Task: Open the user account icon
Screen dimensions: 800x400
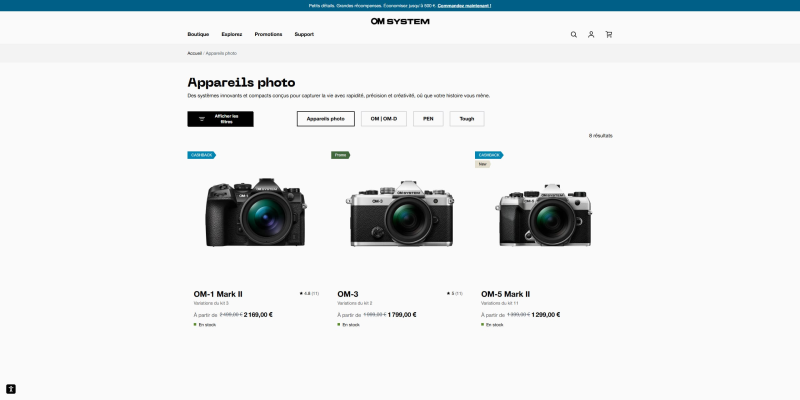Action: pyautogui.click(x=591, y=35)
